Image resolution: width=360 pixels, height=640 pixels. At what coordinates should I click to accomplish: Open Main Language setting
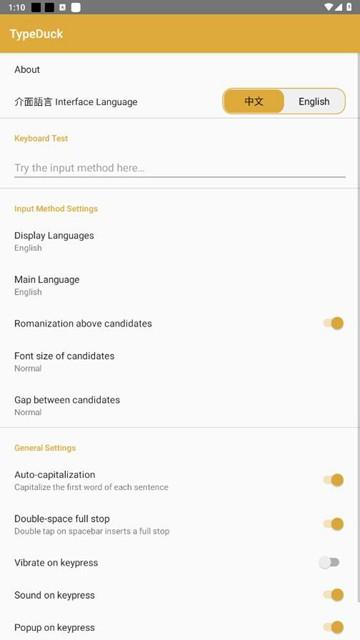180,285
